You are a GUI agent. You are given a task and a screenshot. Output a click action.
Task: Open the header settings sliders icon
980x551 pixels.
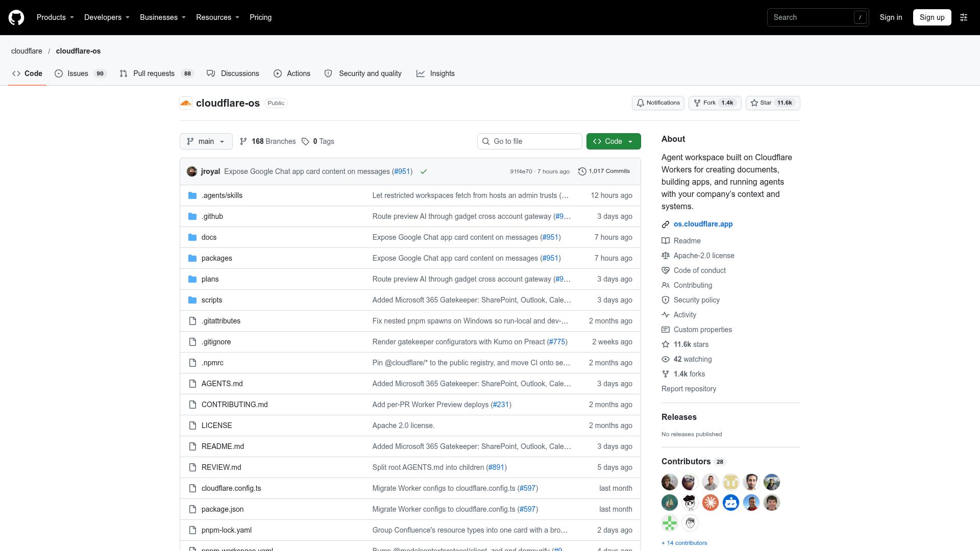964,17
